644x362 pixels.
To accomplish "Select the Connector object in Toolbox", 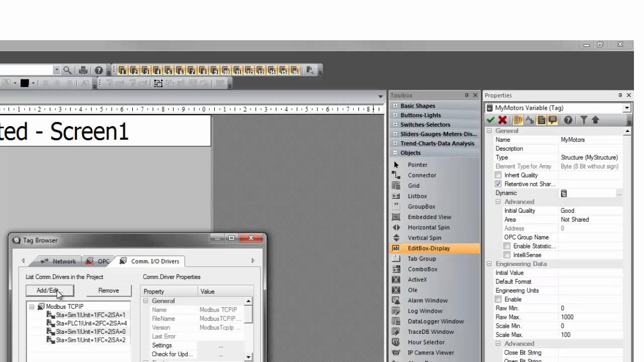I will 422,175.
